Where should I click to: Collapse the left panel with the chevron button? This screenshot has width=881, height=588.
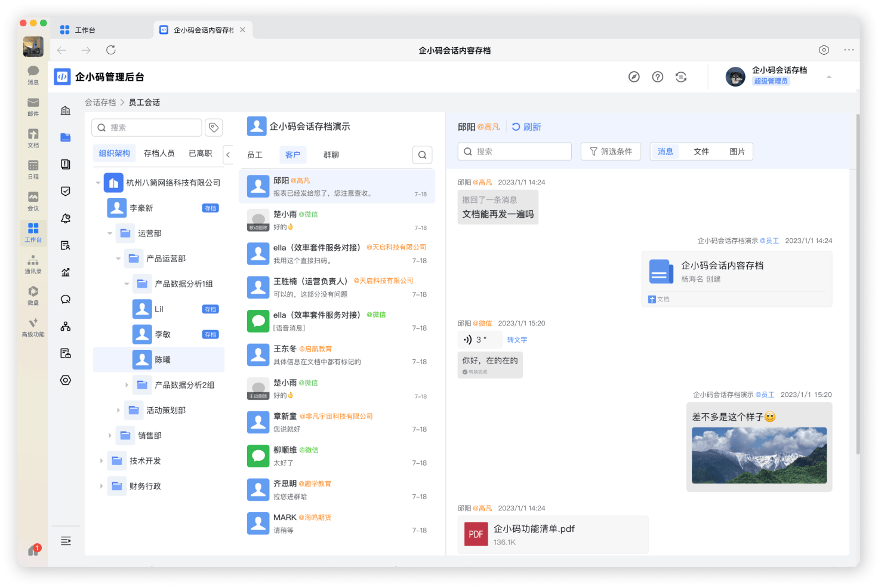click(228, 155)
